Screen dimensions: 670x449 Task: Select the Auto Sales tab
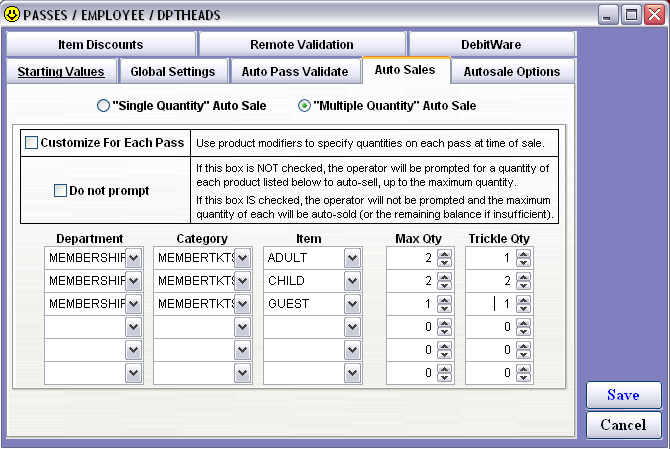pos(405,70)
